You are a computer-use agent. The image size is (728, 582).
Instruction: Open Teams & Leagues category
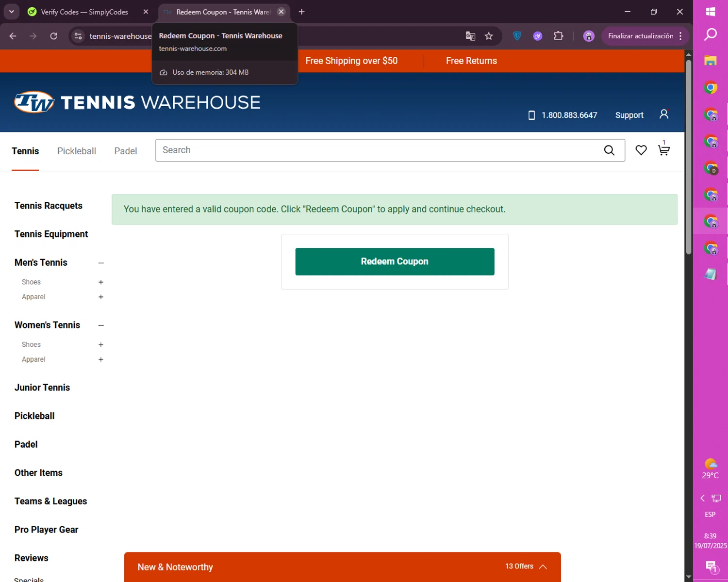[x=50, y=501]
